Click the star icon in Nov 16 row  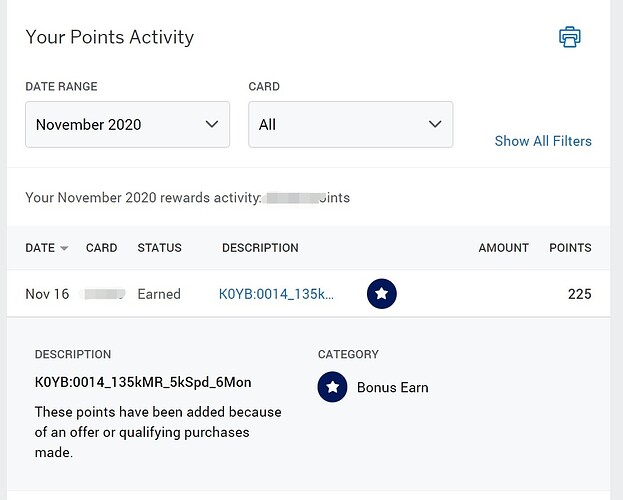pos(382,294)
